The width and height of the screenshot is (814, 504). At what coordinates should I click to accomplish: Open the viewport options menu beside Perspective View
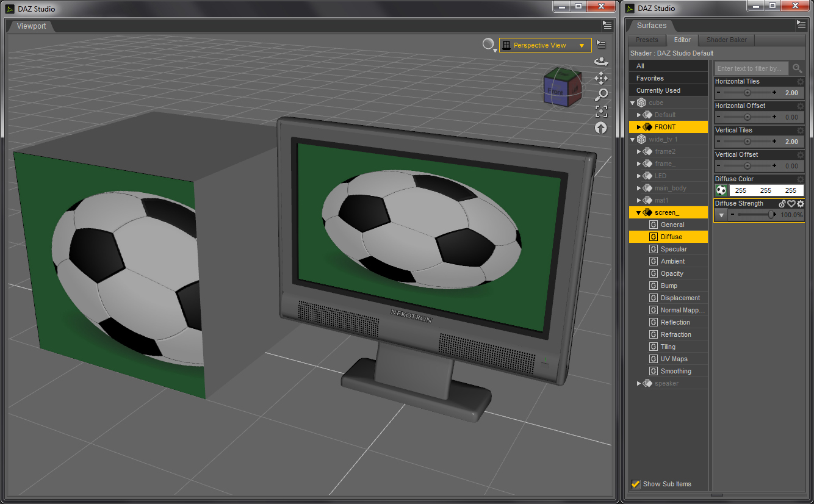pyautogui.click(x=601, y=45)
